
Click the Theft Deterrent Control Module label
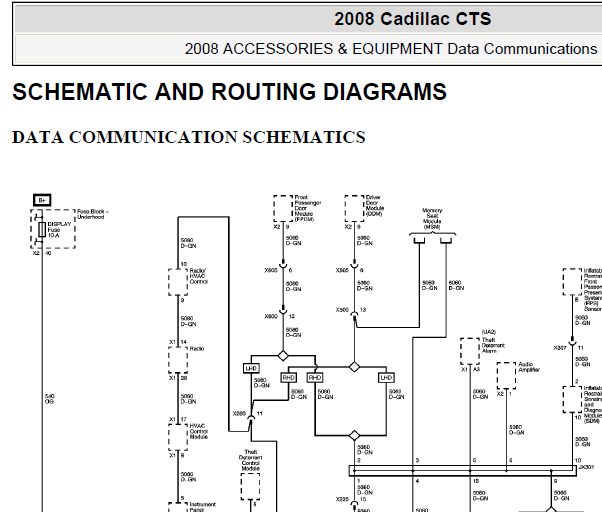tap(251, 460)
